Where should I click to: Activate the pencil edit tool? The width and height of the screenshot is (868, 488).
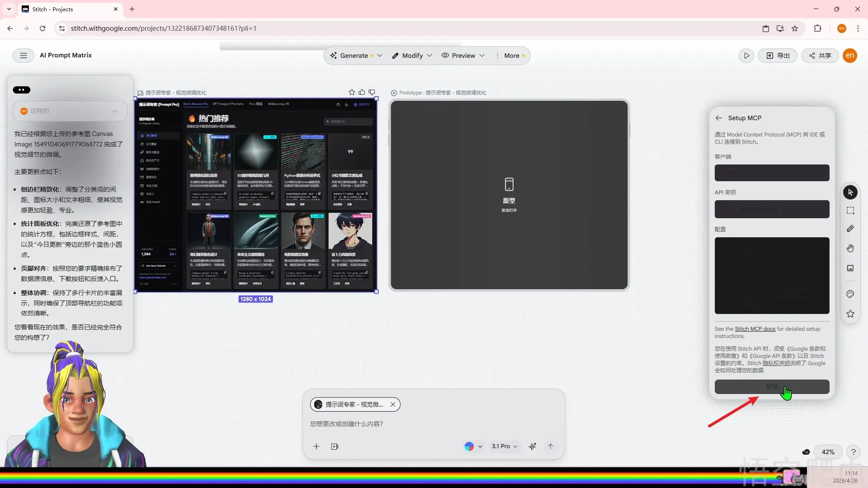850,229
